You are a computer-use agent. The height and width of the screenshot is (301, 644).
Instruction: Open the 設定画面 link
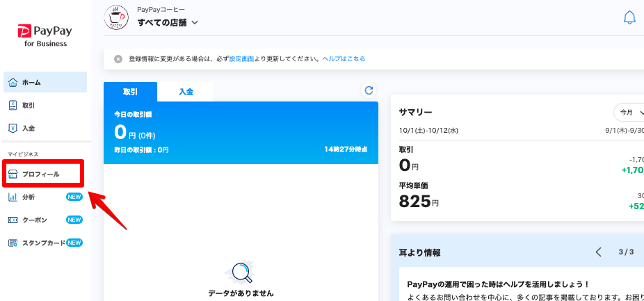[241, 58]
